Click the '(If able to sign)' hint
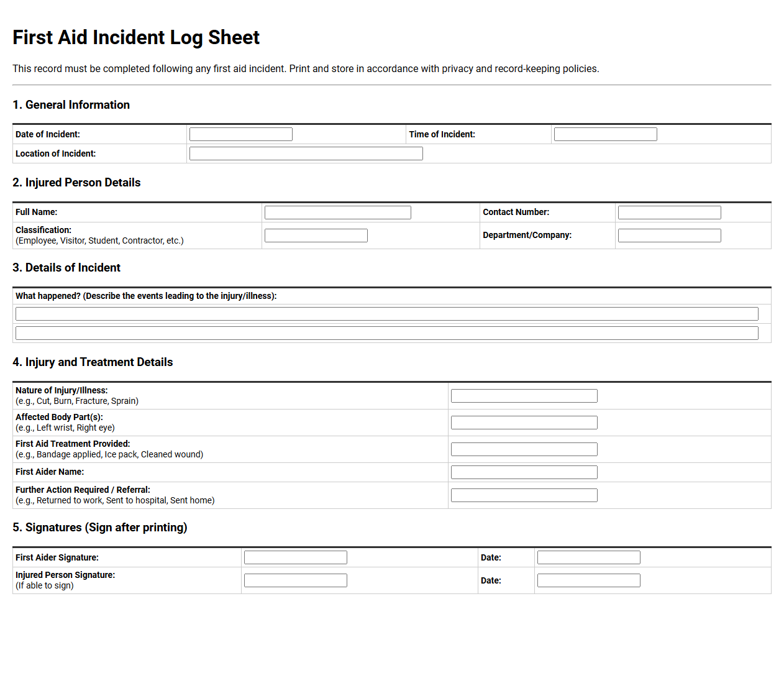The image size is (784, 696). 45,585
